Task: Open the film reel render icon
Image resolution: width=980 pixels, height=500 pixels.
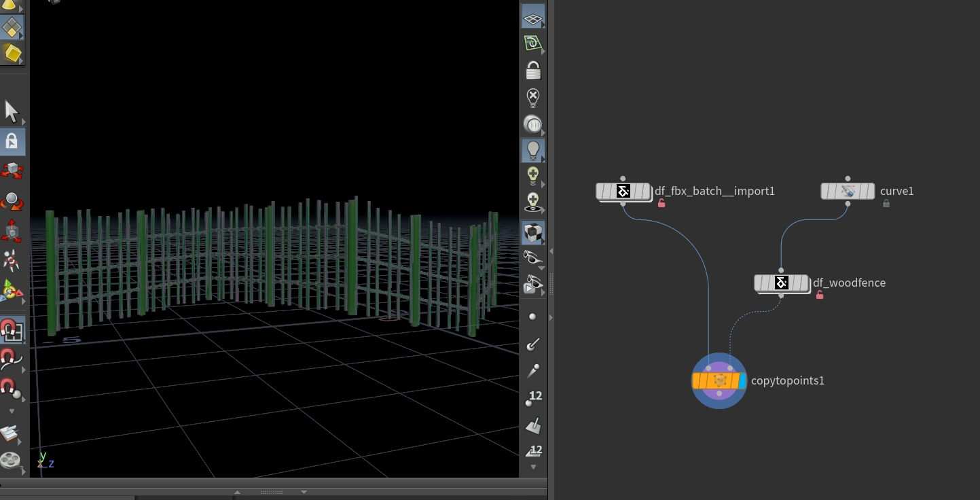Action: pyautogui.click(x=11, y=460)
